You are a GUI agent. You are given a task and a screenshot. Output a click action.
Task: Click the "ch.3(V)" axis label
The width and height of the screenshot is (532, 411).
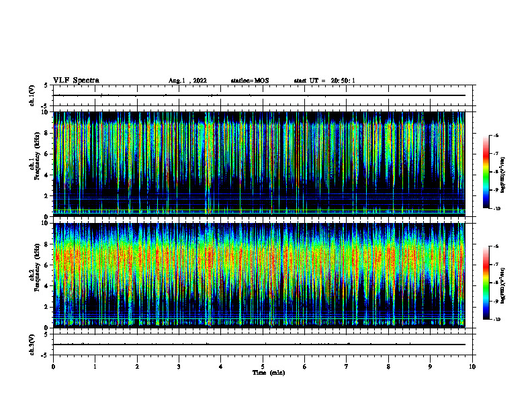click(x=32, y=345)
